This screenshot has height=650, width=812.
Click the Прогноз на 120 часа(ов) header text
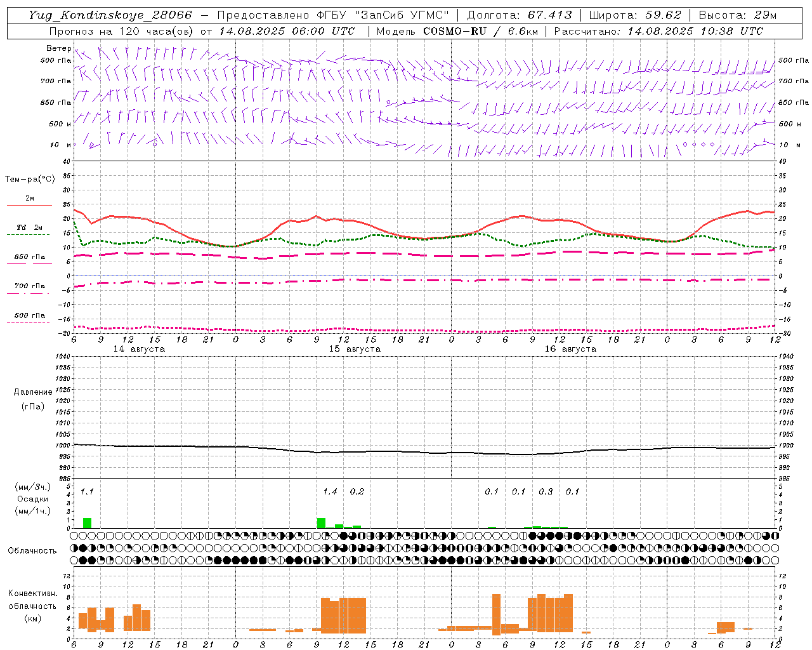coord(122,31)
